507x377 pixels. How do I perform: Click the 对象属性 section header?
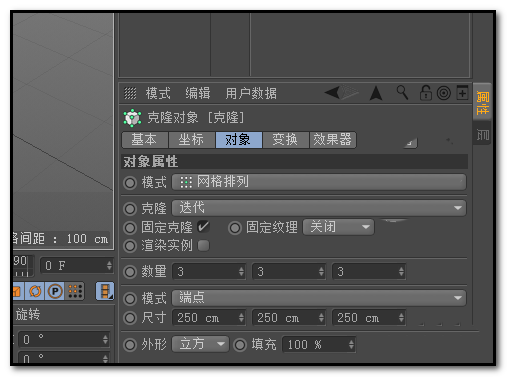(x=295, y=162)
